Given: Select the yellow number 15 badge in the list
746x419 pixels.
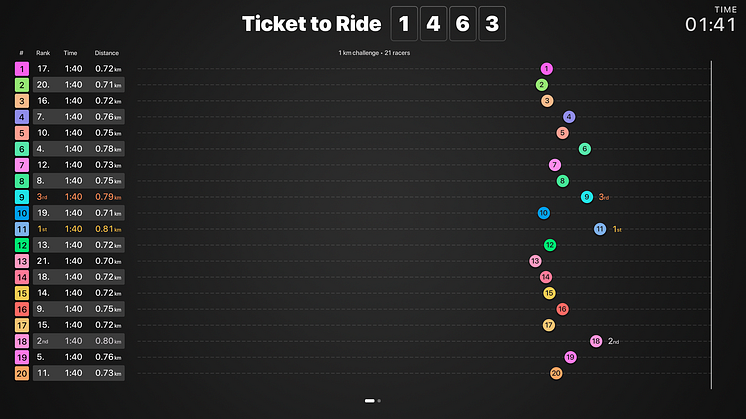Looking at the screenshot, I should (22, 293).
